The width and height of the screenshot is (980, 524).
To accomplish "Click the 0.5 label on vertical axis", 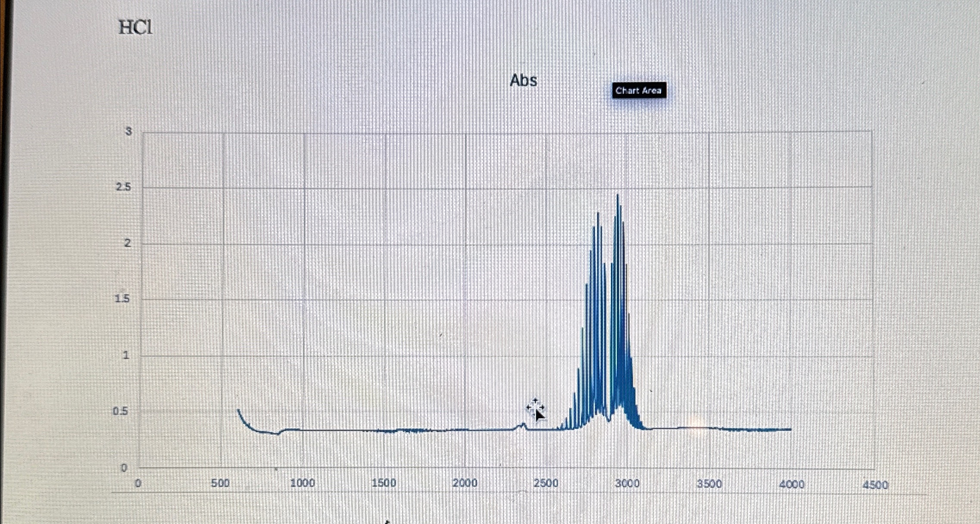I will [120, 411].
